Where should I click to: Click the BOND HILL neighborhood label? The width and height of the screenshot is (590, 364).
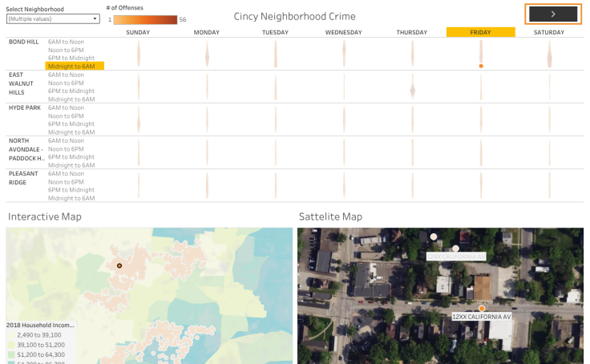(x=23, y=42)
